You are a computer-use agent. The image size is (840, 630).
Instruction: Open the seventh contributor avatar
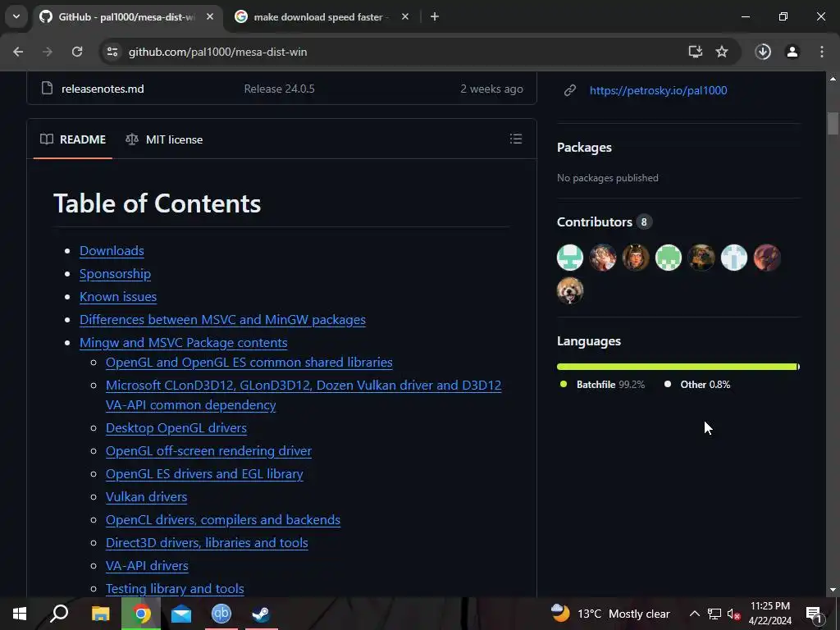point(767,258)
